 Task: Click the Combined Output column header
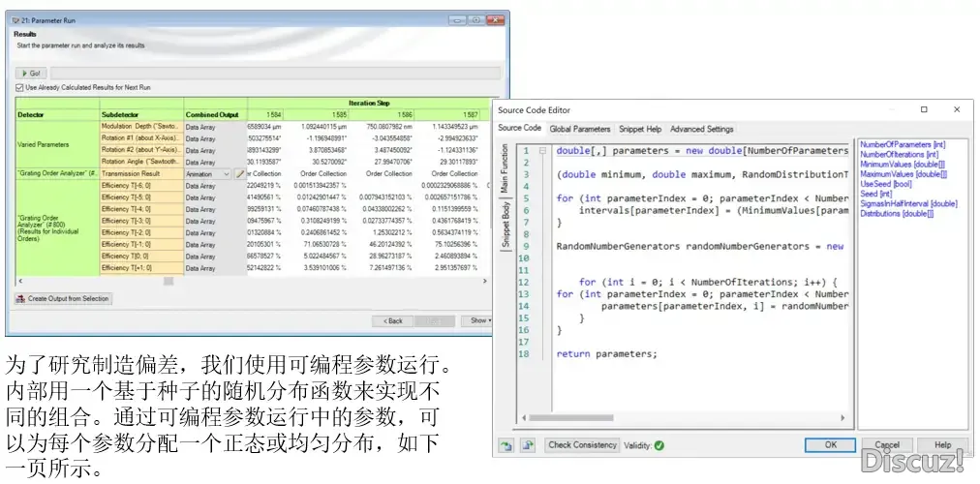coord(216,115)
